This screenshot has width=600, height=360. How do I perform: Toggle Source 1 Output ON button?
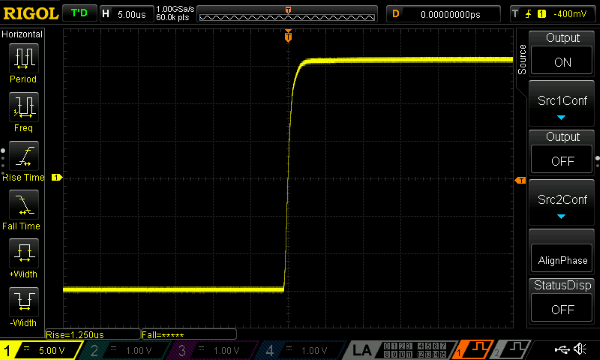pyautogui.click(x=562, y=61)
